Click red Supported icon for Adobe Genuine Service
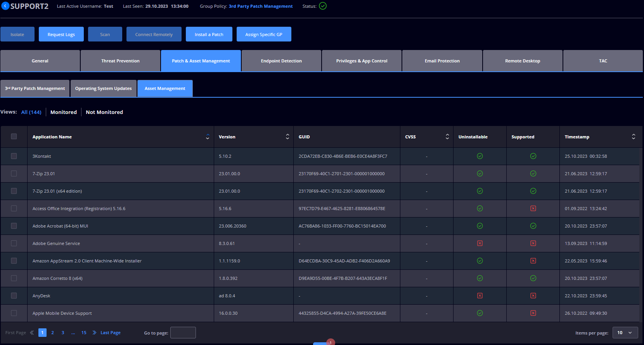The height and width of the screenshot is (345, 644). click(x=533, y=243)
